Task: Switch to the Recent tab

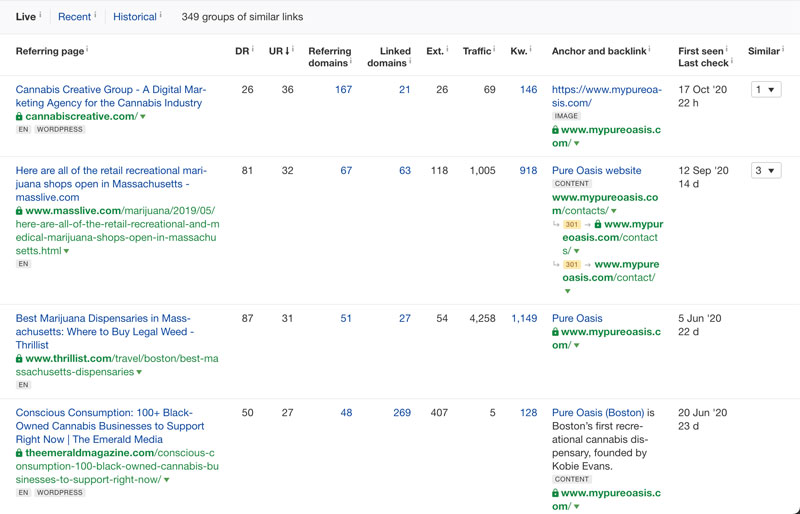Action: 74,17
